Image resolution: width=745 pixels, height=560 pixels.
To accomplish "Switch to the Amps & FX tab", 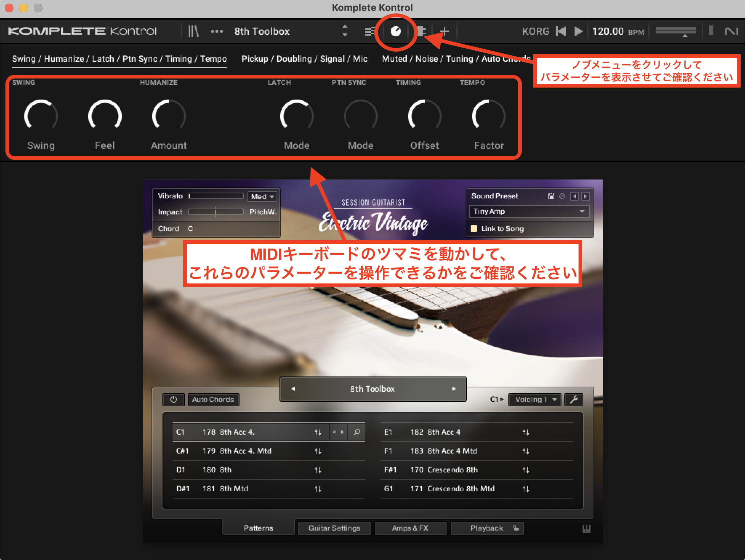I will (x=410, y=528).
